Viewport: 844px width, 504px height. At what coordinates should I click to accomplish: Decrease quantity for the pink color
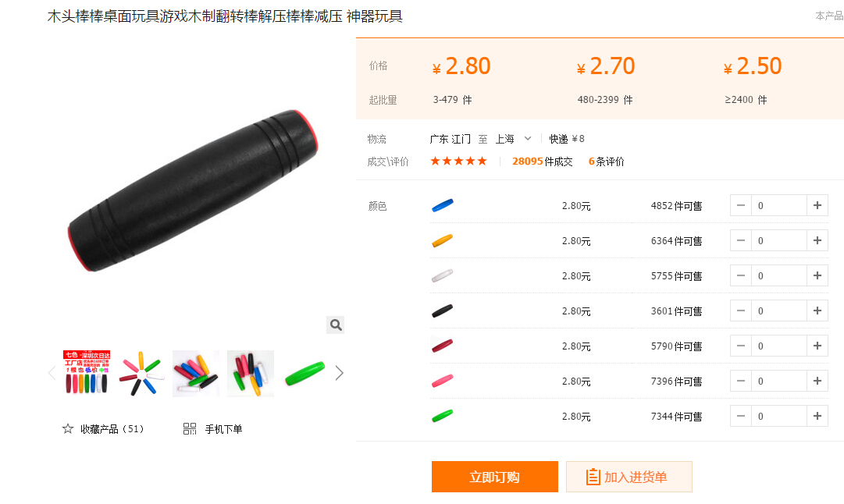741,381
